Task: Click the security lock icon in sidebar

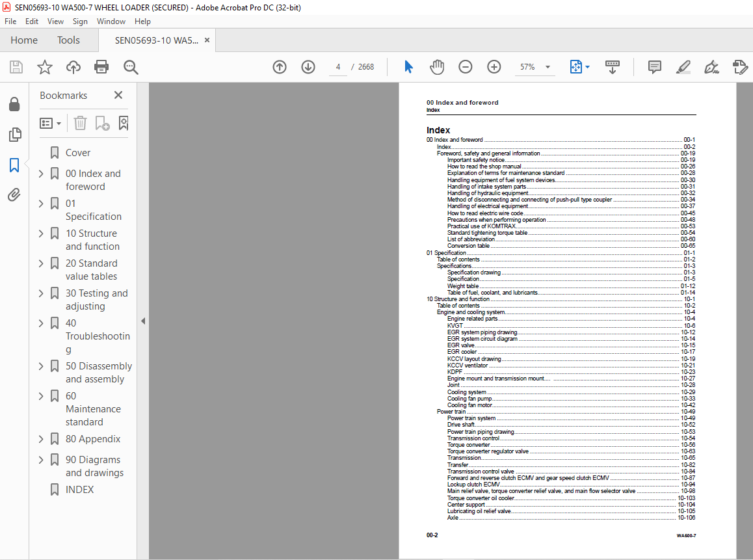Action: pos(14,104)
